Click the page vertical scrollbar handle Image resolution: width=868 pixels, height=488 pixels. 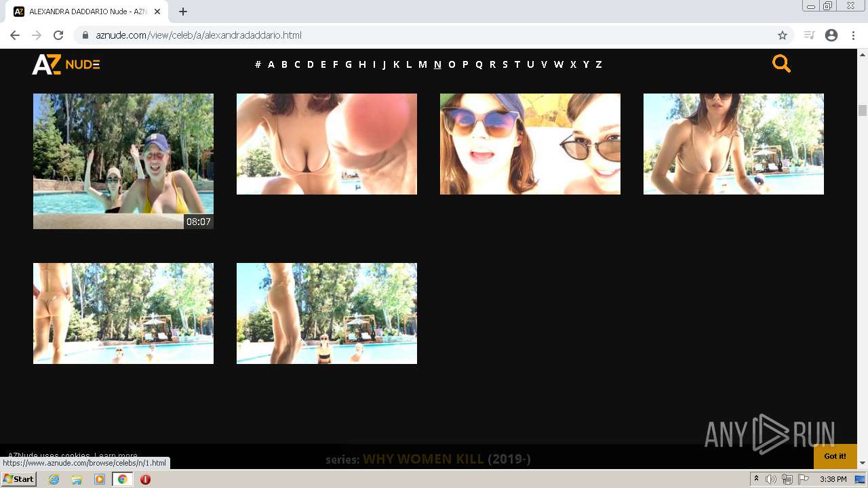coord(863,110)
